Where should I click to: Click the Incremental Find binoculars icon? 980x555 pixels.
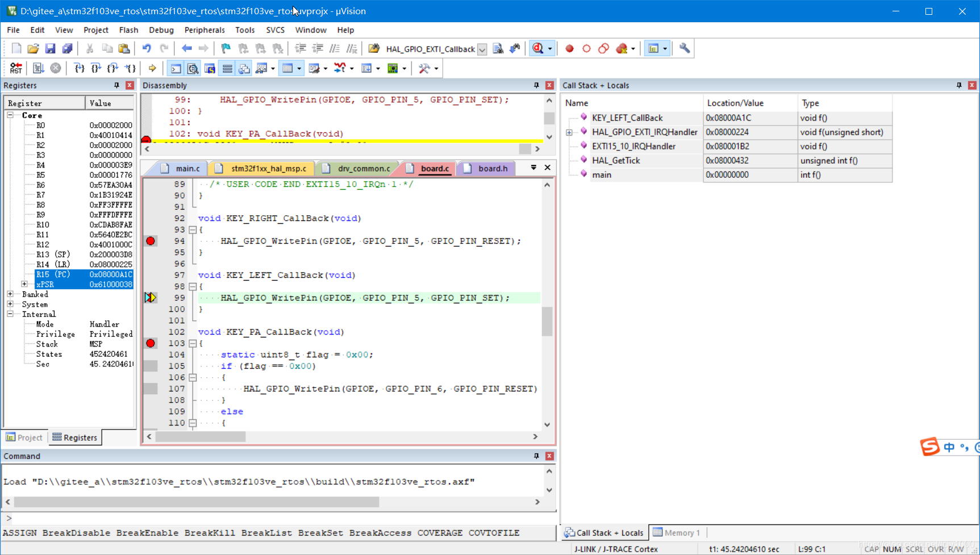(515, 49)
